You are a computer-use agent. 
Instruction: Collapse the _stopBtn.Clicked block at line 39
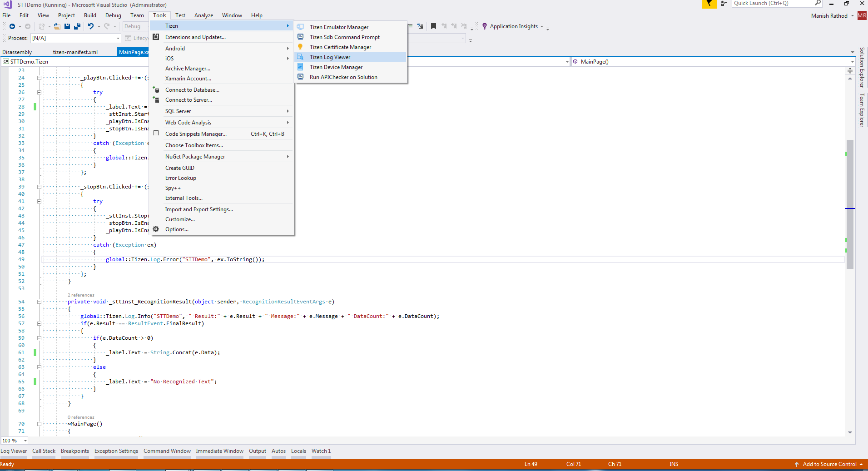39,187
